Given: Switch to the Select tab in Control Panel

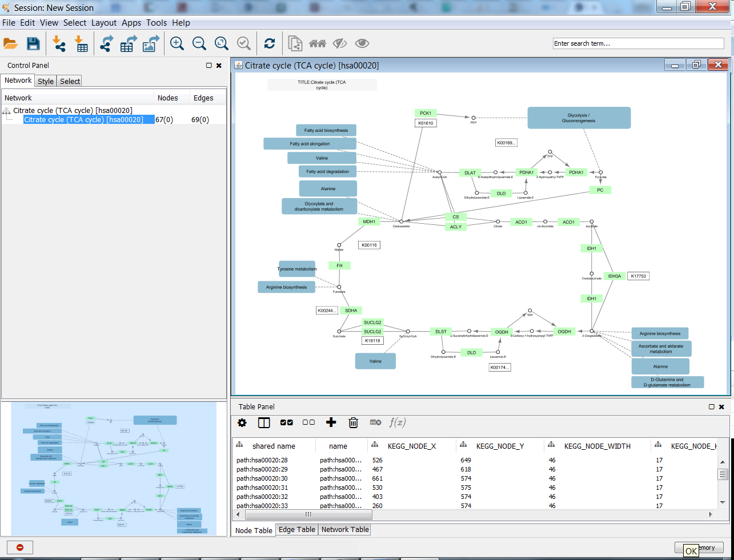Looking at the screenshot, I should [x=70, y=81].
